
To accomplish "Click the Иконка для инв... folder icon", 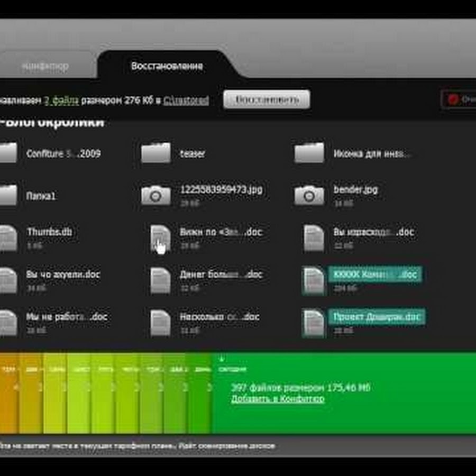I will click(x=309, y=153).
